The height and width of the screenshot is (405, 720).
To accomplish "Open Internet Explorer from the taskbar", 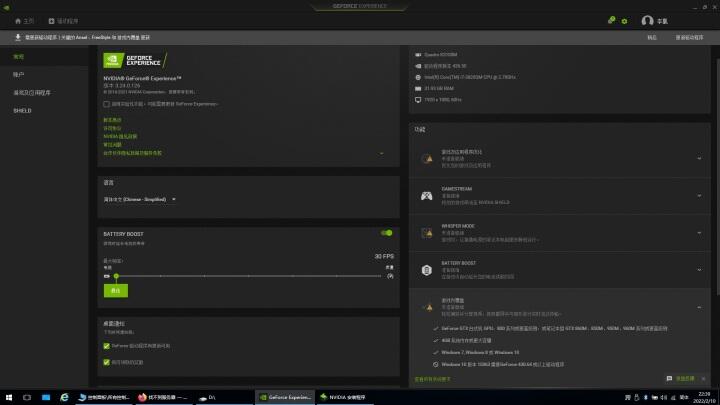I will (x=64, y=397).
